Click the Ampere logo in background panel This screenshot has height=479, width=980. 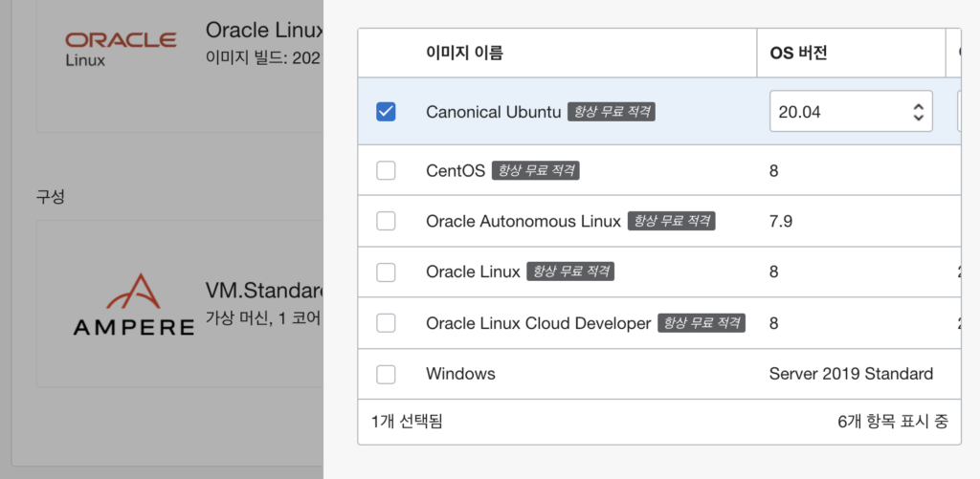pyautogui.click(x=133, y=304)
